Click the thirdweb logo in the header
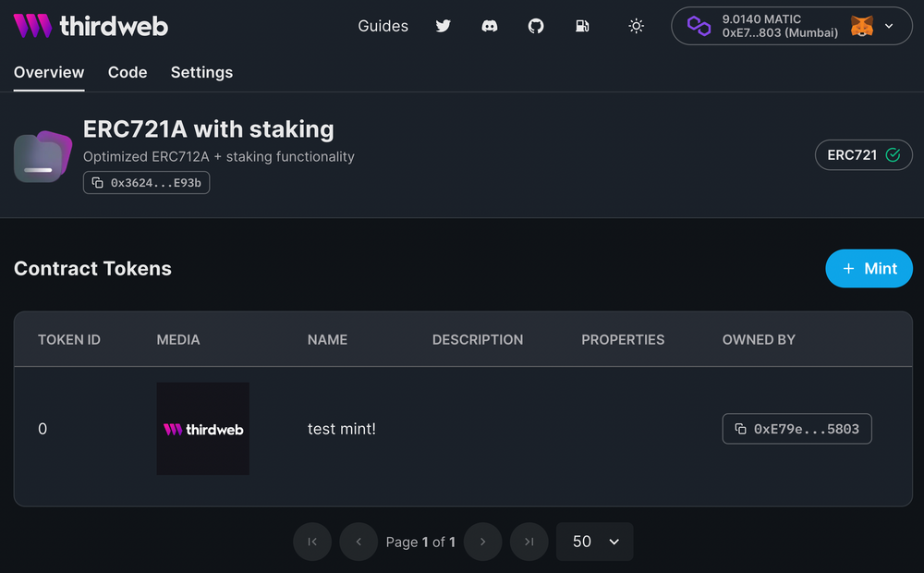The height and width of the screenshot is (573, 924). (x=90, y=26)
